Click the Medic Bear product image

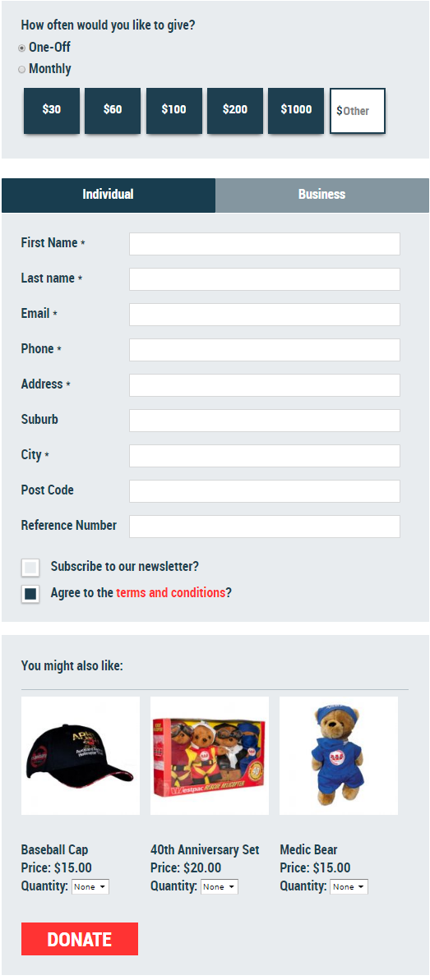(339, 756)
